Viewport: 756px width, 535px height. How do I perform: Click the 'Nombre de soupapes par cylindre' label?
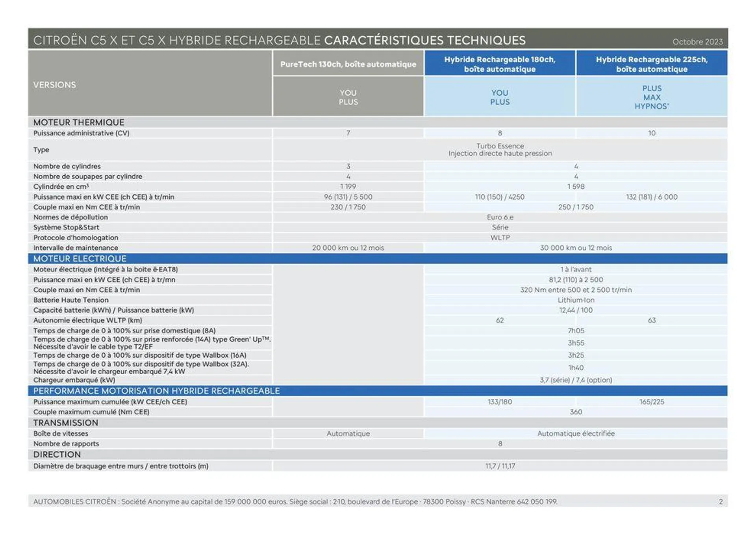click(x=88, y=176)
